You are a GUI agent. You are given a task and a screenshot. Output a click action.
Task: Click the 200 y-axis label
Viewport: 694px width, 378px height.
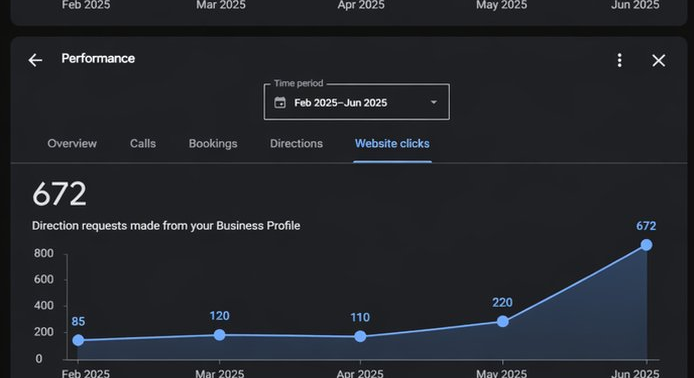(43, 332)
